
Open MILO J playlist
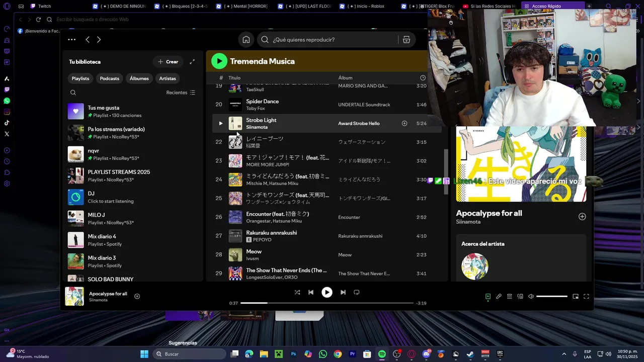133,219
